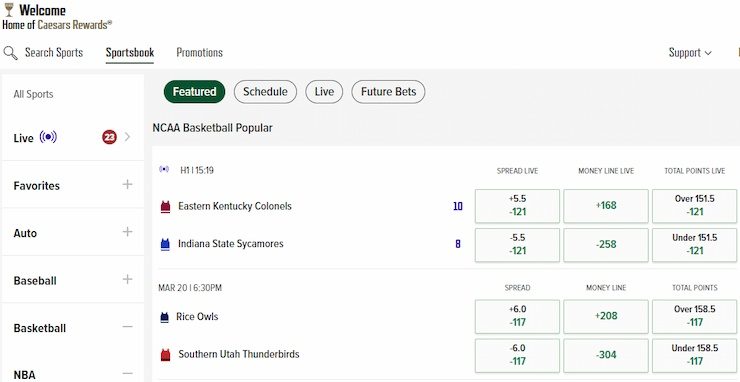
Task: Open the Live sports chevron arrow
Action: point(127,137)
